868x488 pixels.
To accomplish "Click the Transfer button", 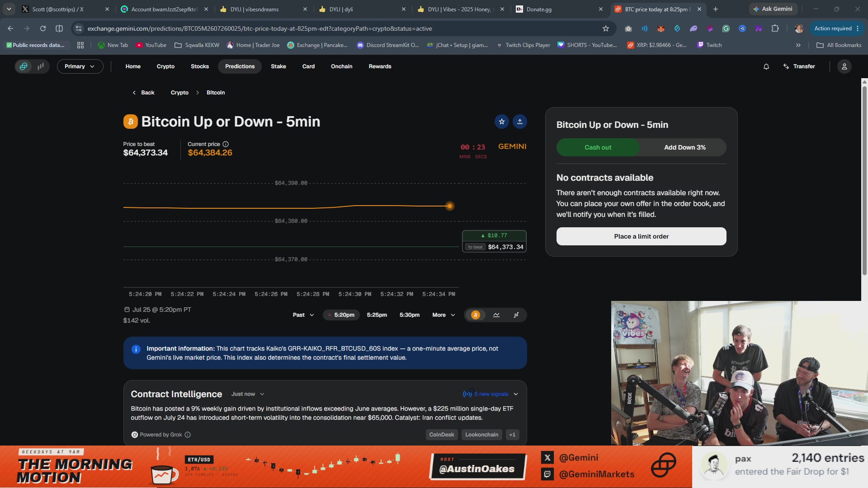I will (799, 66).
